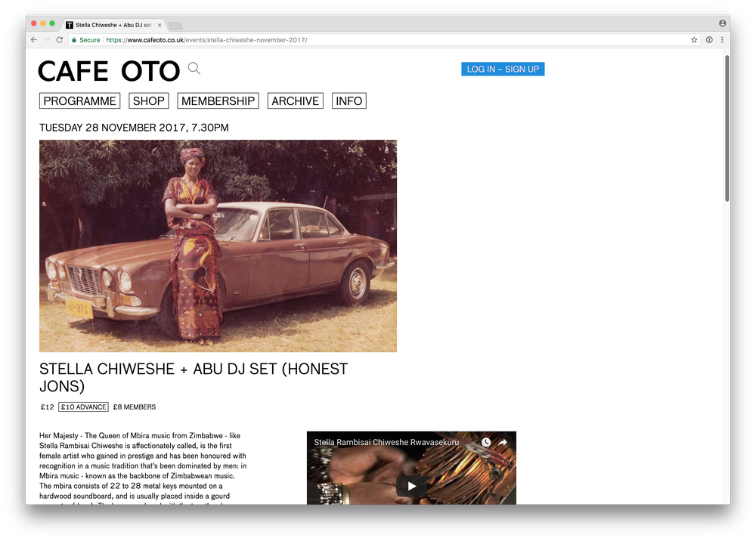
Task: Open the Shop menu item
Action: click(148, 100)
